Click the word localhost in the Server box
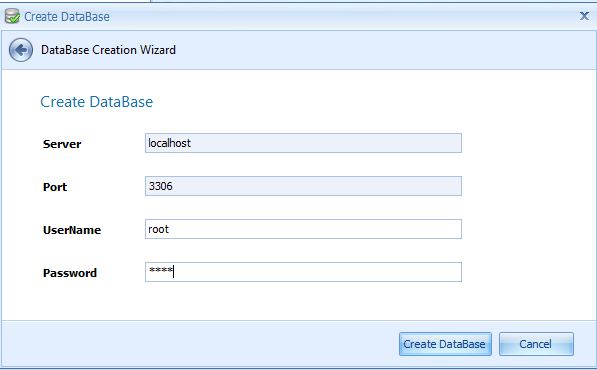This screenshot has width=597, height=370. pyautogui.click(x=169, y=143)
